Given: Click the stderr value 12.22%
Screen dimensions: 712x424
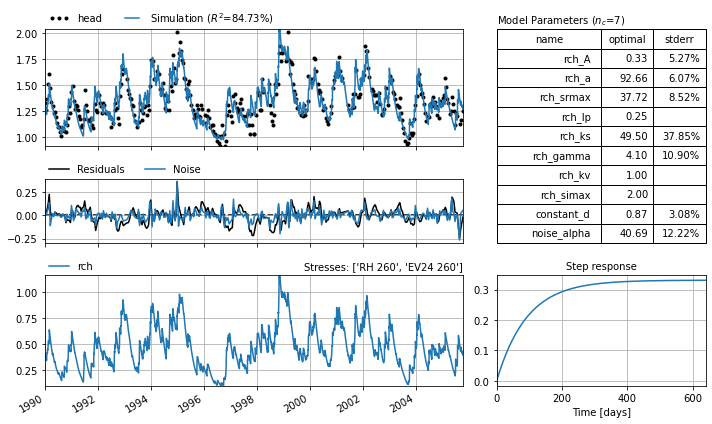Looking at the screenshot, I should tap(681, 233).
